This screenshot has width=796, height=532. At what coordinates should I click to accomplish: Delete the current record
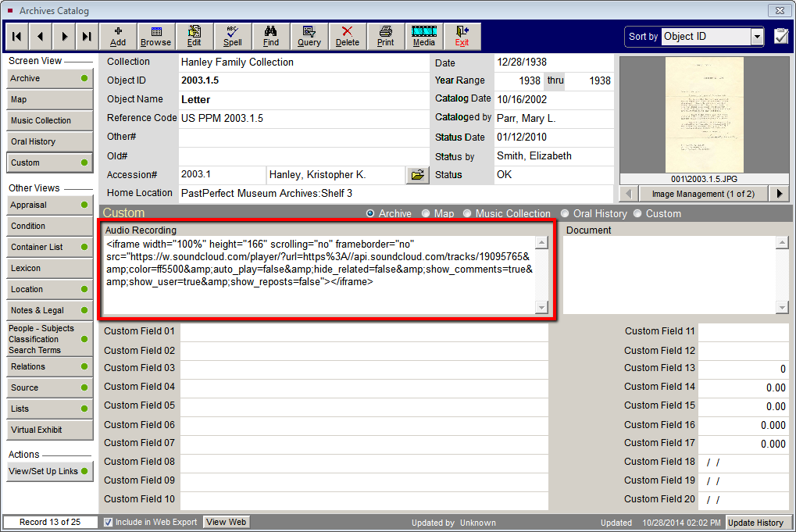pyautogui.click(x=347, y=36)
